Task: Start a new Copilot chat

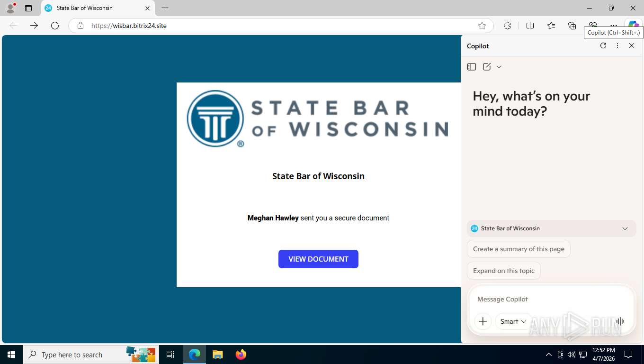Action: click(x=487, y=67)
